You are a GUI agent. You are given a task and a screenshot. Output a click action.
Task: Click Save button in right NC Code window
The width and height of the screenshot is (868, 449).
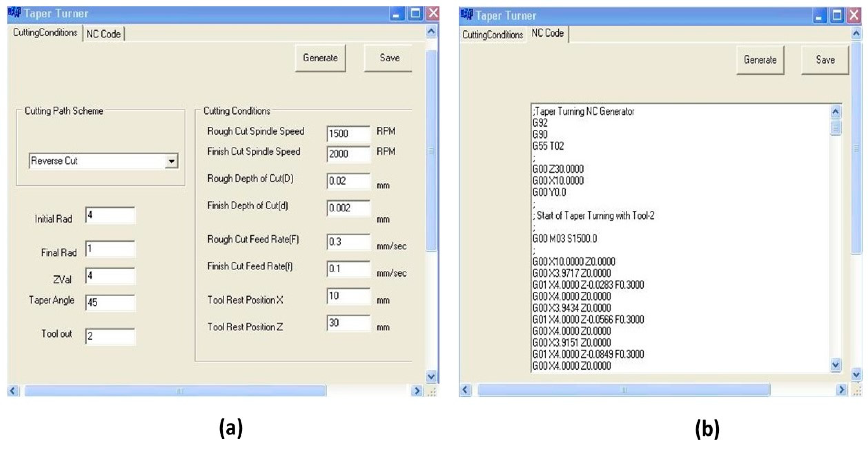(x=825, y=60)
